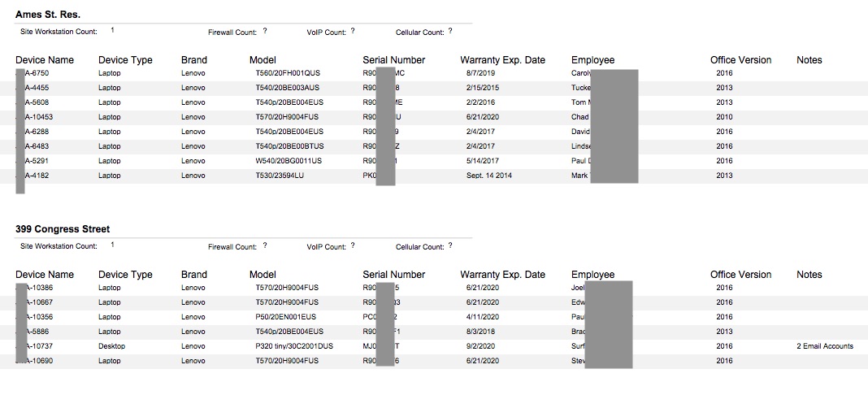Click the Ames St. Res. site heading
This screenshot has height=395, width=868.
(x=48, y=15)
